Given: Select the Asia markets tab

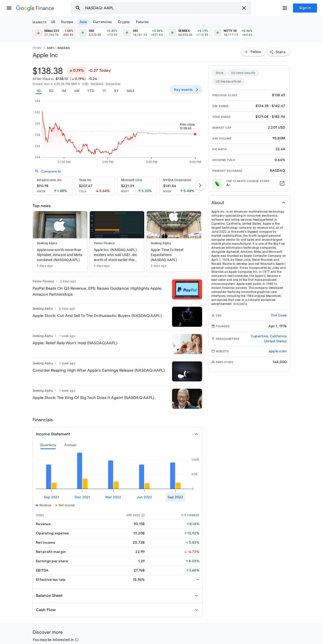Looking at the screenshot, I should [83, 22].
